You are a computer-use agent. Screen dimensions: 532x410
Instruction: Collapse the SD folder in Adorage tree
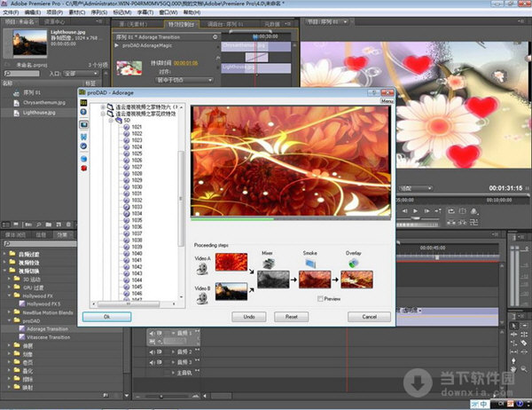pos(111,120)
